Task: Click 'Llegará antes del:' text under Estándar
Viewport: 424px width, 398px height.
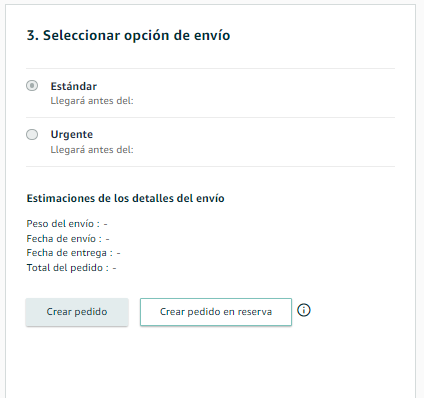Action: pyautogui.click(x=92, y=101)
